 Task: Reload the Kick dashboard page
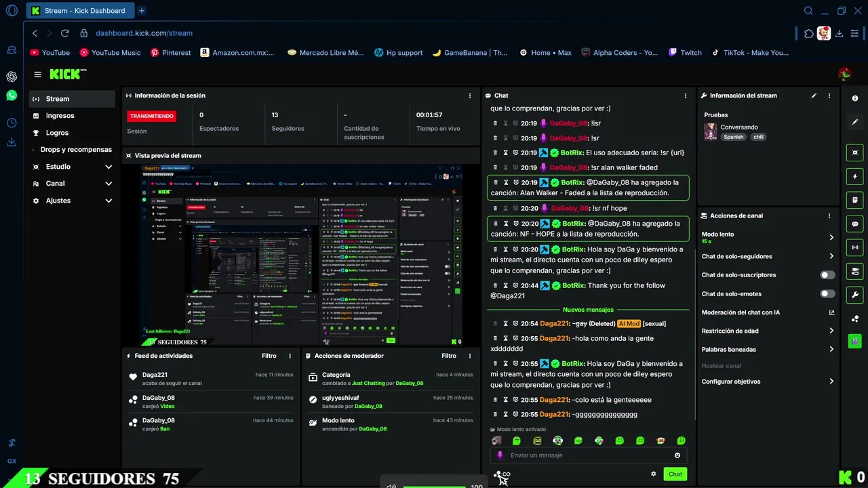pos(65,33)
